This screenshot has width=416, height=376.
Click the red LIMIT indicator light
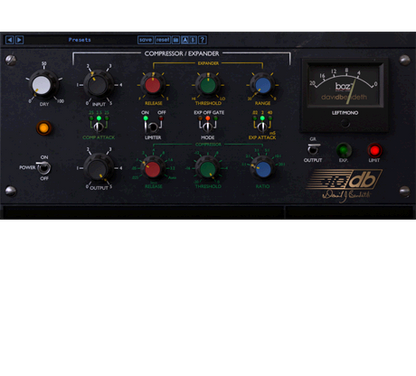[375, 151]
